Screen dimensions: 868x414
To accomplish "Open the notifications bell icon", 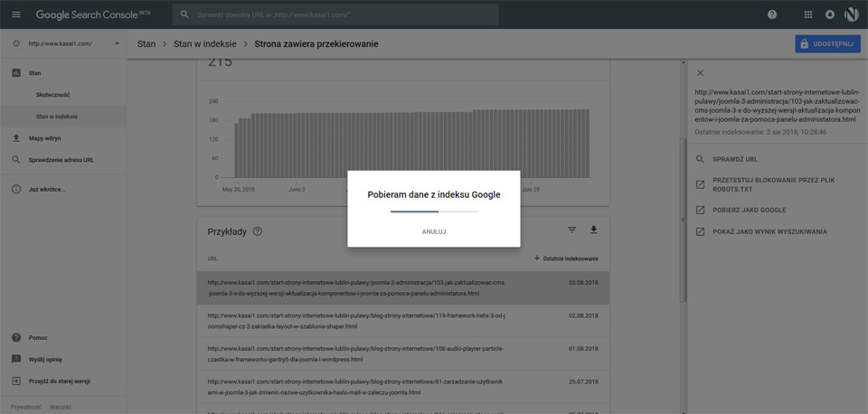I will click(830, 14).
